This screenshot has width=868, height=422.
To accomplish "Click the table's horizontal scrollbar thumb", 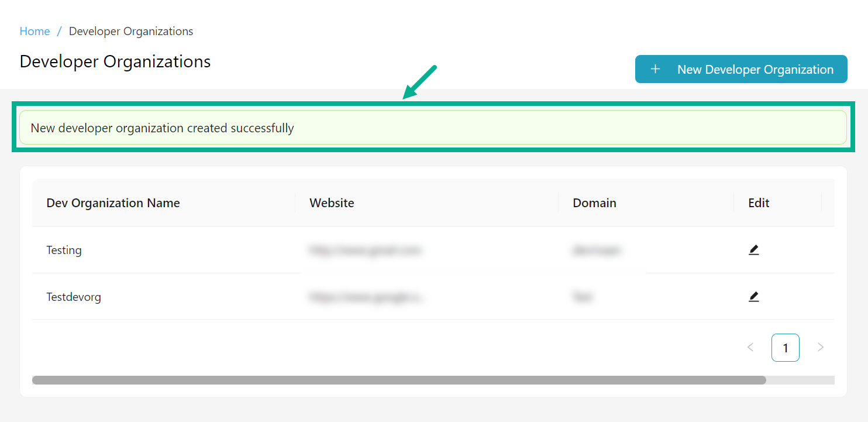I will pos(399,380).
